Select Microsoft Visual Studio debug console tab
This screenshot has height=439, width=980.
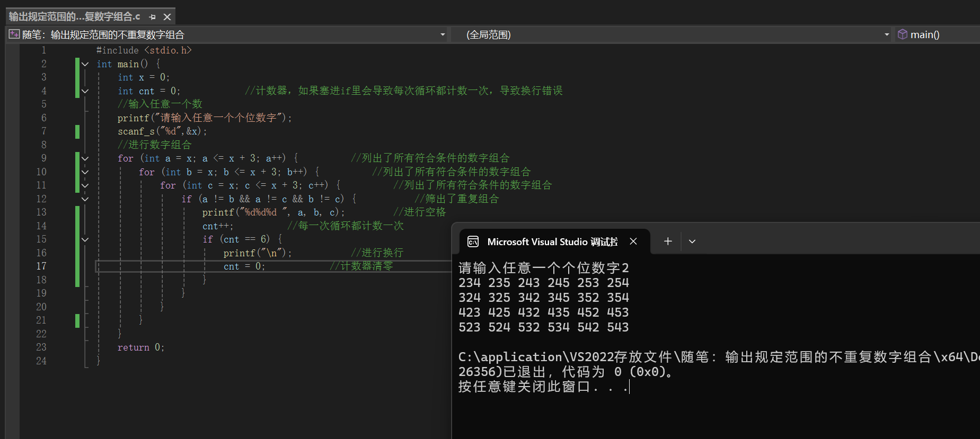click(x=552, y=242)
